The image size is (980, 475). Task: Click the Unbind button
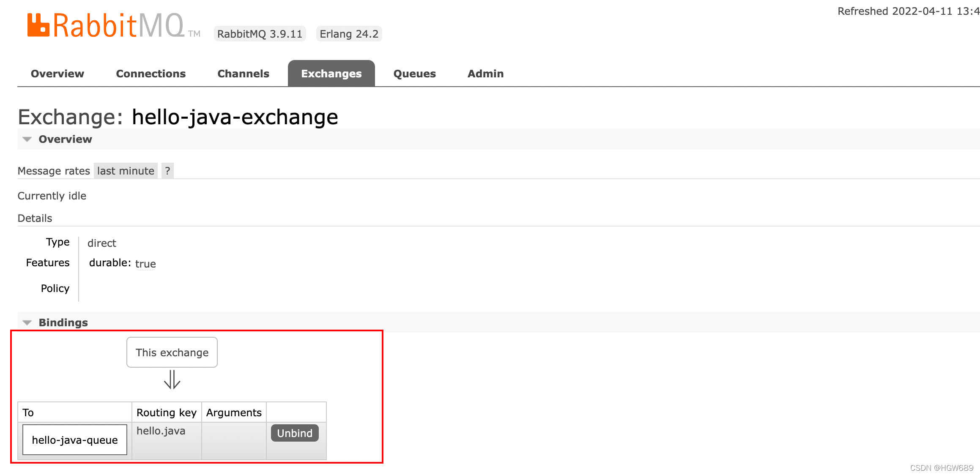coord(295,433)
